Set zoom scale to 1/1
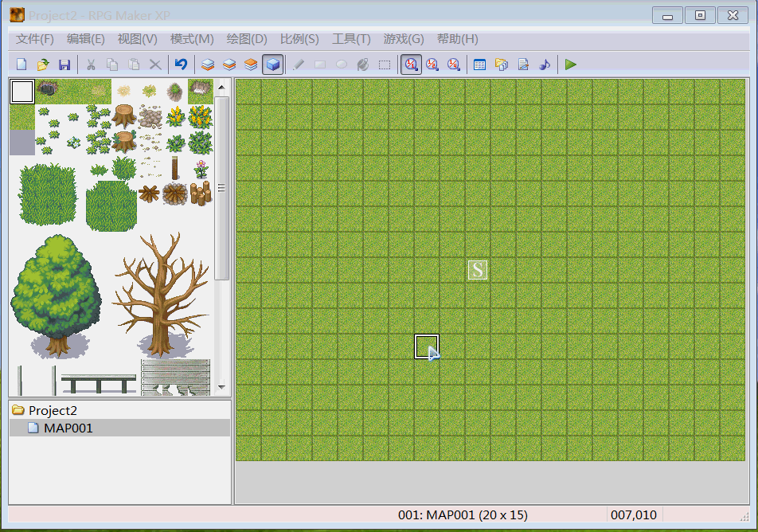Viewport: 758px width, 532px height. [411, 65]
